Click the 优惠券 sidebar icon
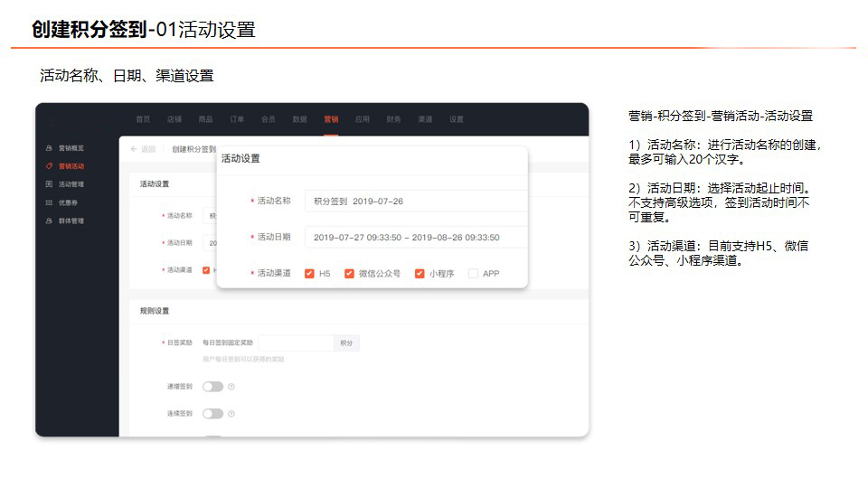 49,202
